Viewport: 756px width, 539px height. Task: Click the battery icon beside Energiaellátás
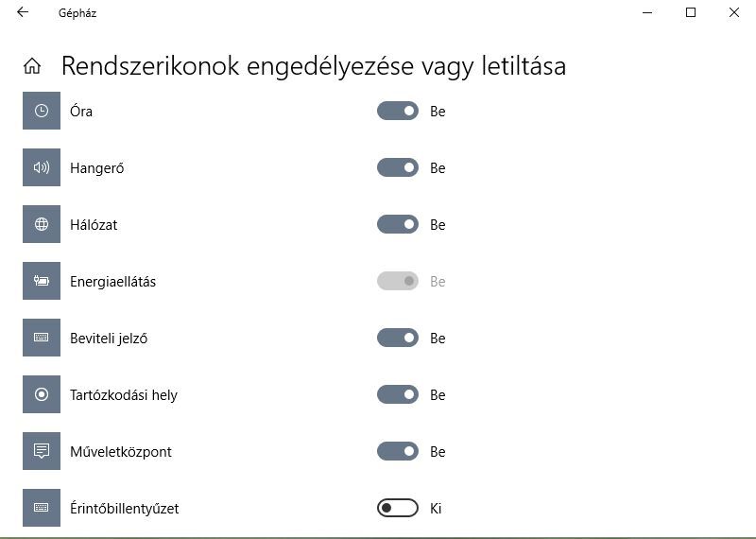pyautogui.click(x=42, y=282)
